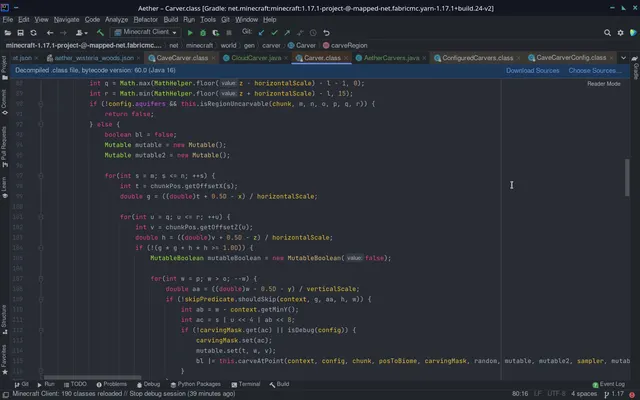Switch to the ConfiguredCarvers.class tab
Viewport: 640px width, 400px height.
478,58
